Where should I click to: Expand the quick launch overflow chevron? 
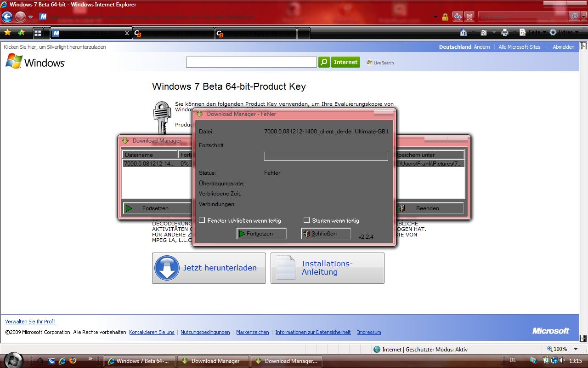pyautogui.click(x=90, y=358)
